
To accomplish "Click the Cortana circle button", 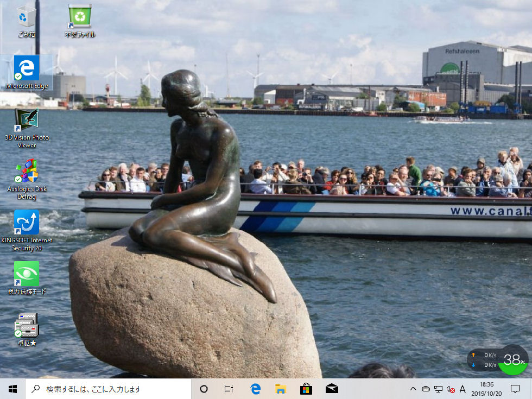I will click(204, 389).
